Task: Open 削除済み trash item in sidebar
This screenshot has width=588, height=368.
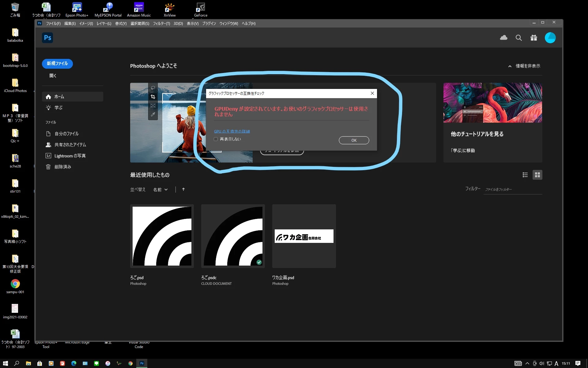Action: pyautogui.click(x=62, y=167)
